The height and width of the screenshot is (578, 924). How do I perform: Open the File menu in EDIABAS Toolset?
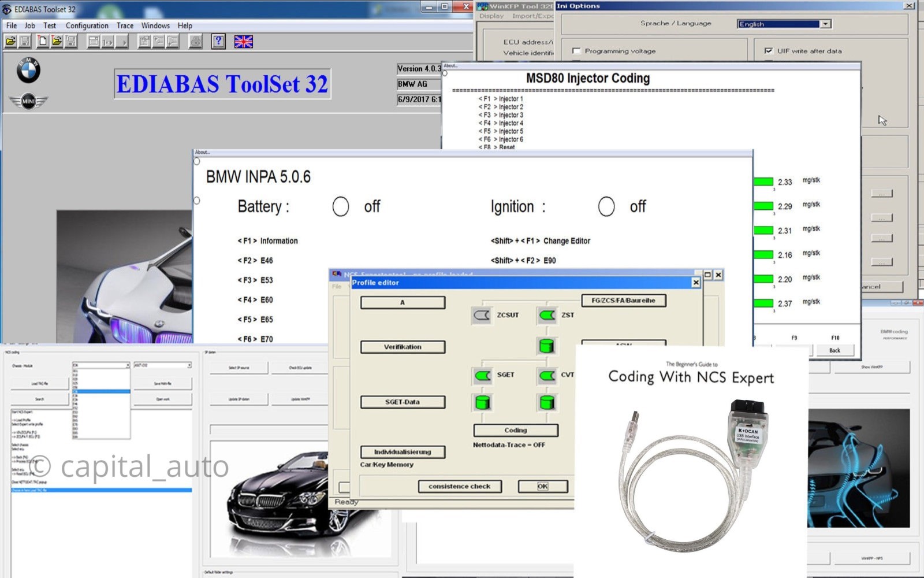pyautogui.click(x=12, y=25)
